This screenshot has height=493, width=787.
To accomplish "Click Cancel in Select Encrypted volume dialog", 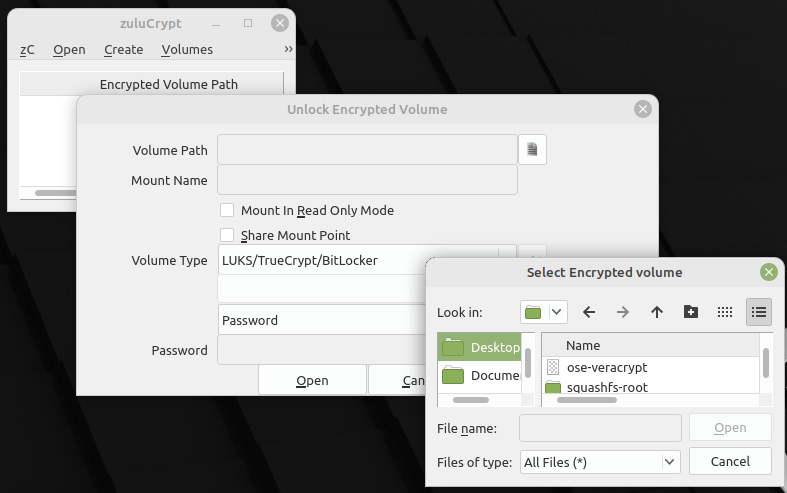I will point(730,461).
